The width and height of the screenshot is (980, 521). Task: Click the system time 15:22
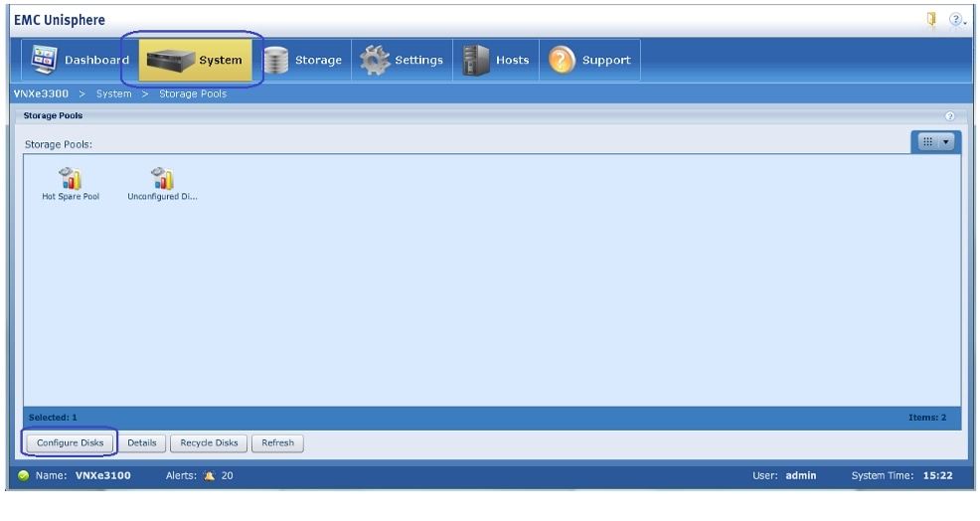click(x=937, y=476)
